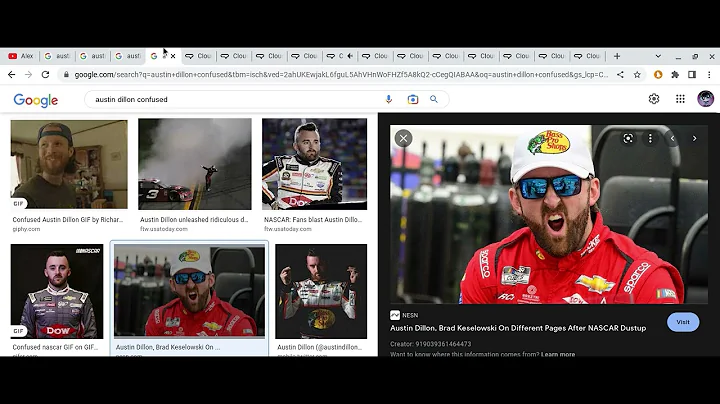Open Confused Austin Dillon GIF caption link
This screenshot has width=720, height=404.
point(68,219)
